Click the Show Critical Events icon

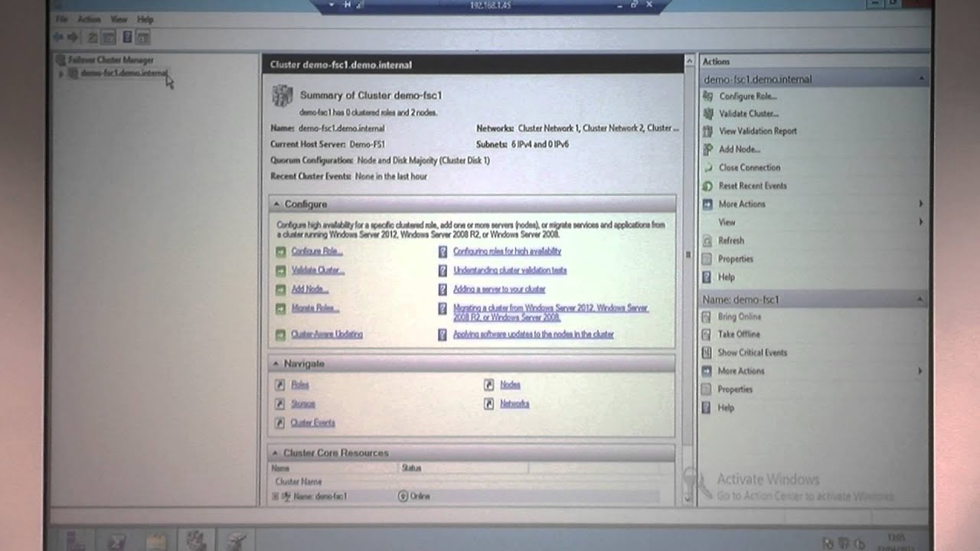707,353
